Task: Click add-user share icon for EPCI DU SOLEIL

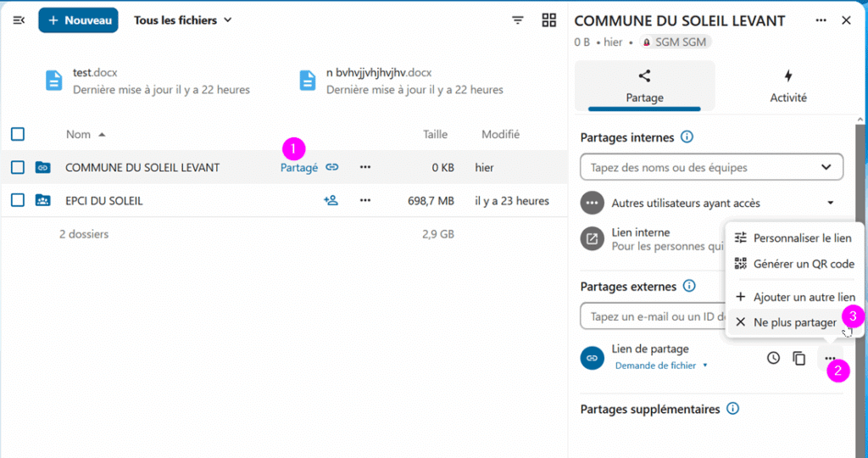Action: 331,200
